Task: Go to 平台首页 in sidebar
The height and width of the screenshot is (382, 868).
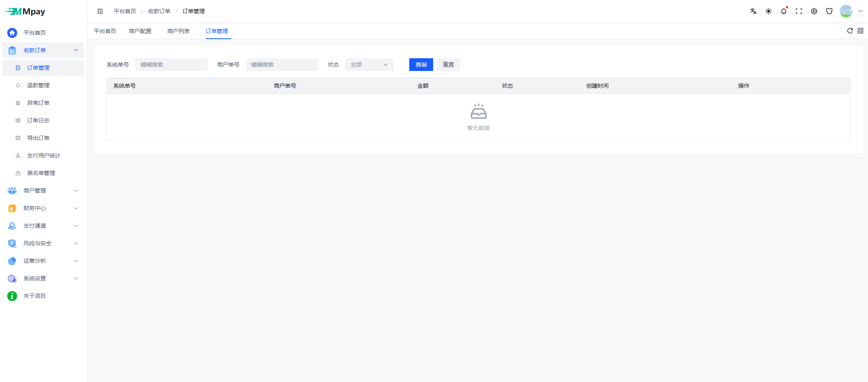Action: point(34,33)
